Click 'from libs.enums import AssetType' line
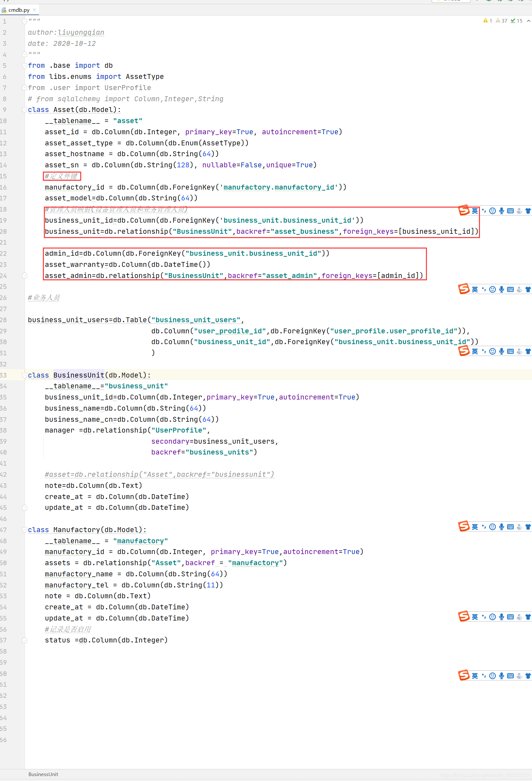Image resolution: width=532 pixels, height=781 pixels. click(96, 77)
